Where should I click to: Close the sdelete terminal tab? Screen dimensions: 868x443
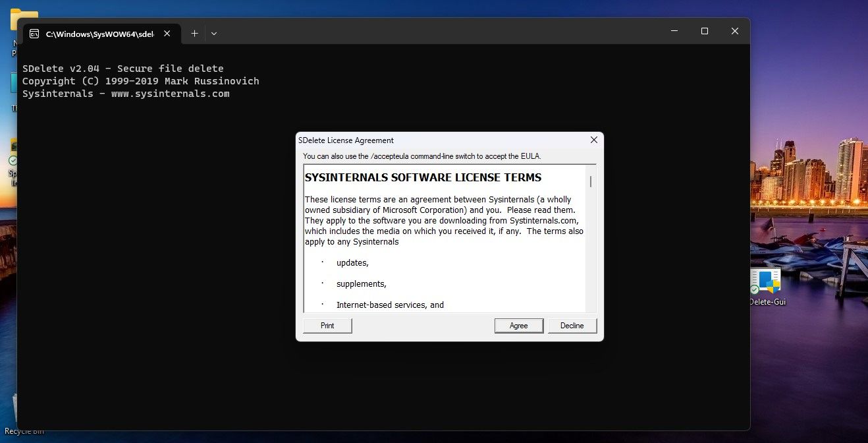click(x=167, y=34)
